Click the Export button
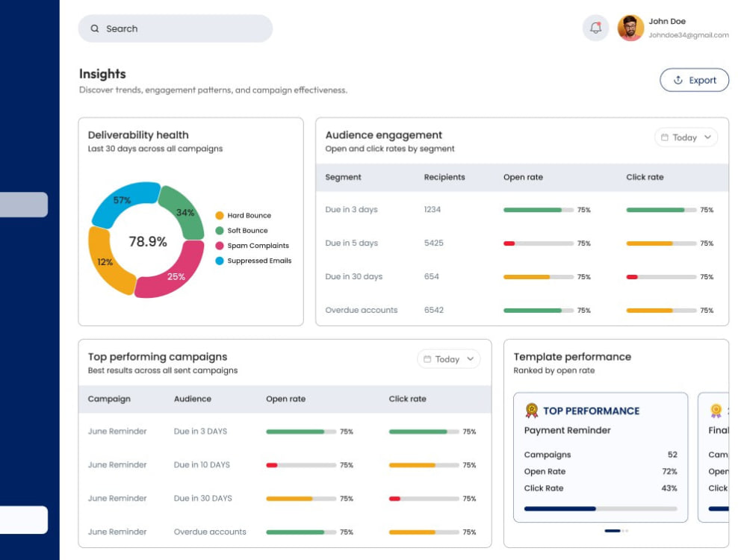The height and width of the screenshot is (560, 747). [x=694, y=80]
